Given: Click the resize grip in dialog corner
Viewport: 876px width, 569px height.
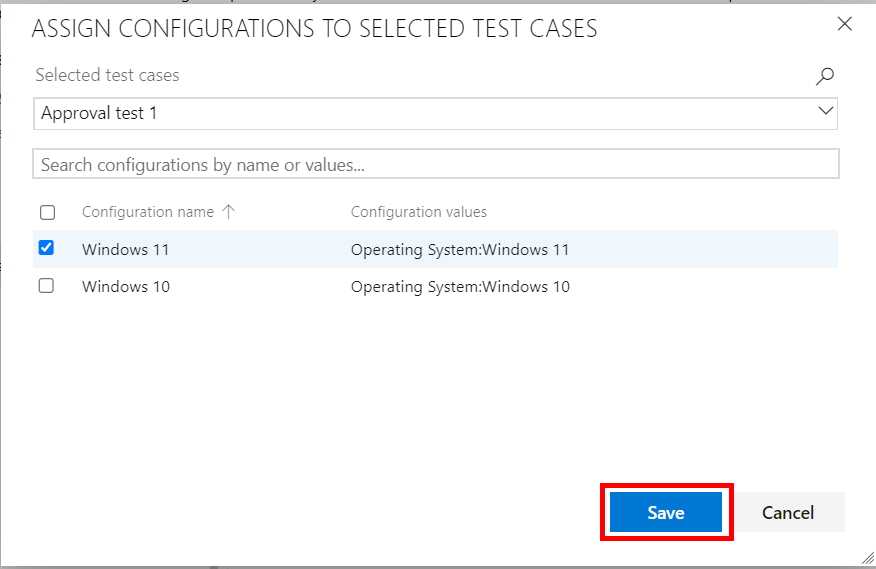Looking at the screenshot, I should 865,558.
